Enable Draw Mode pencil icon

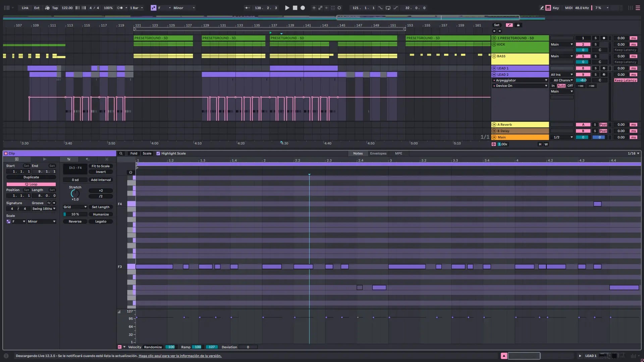542,8
